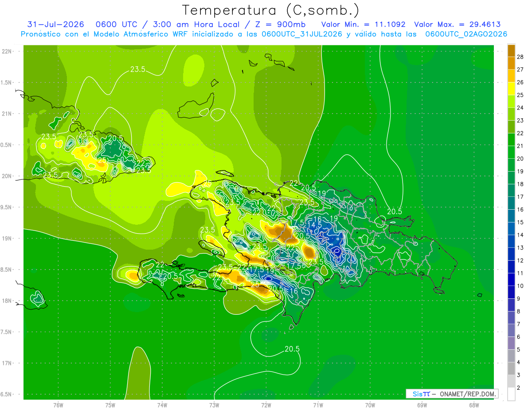The height and width of the screenshot is (411, 532).
Task: Click the 76W longitude axis label
Action: pos(58,405)
